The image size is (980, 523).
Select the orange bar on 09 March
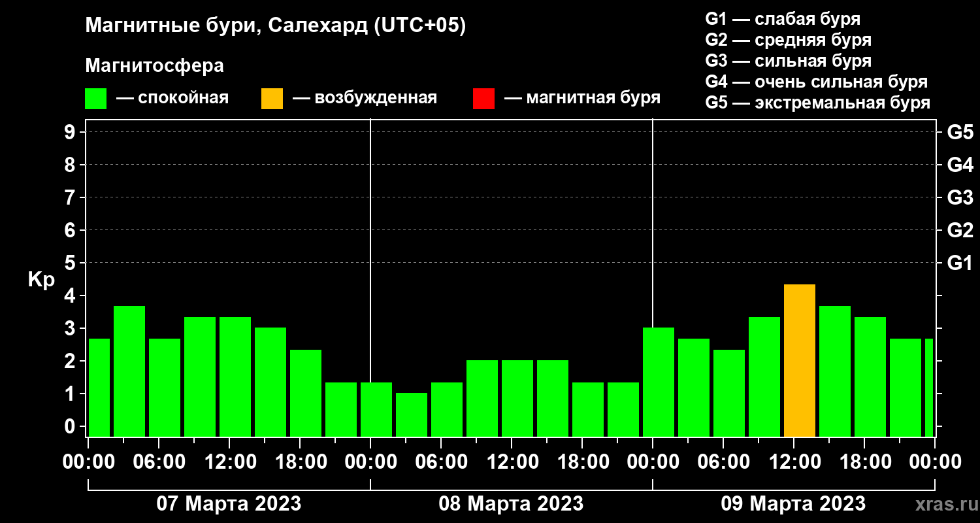800,360
